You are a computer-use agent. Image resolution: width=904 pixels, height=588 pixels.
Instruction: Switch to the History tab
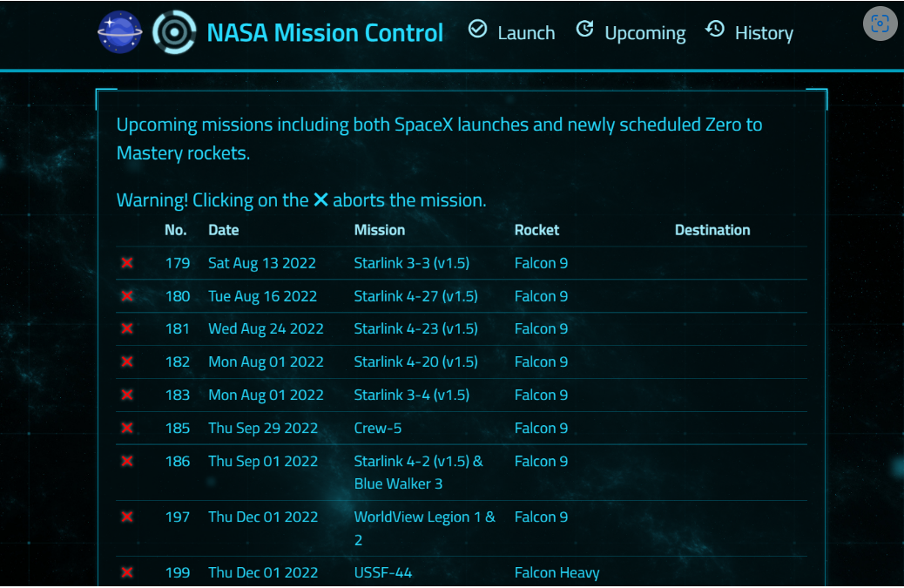tap(764, 32)
